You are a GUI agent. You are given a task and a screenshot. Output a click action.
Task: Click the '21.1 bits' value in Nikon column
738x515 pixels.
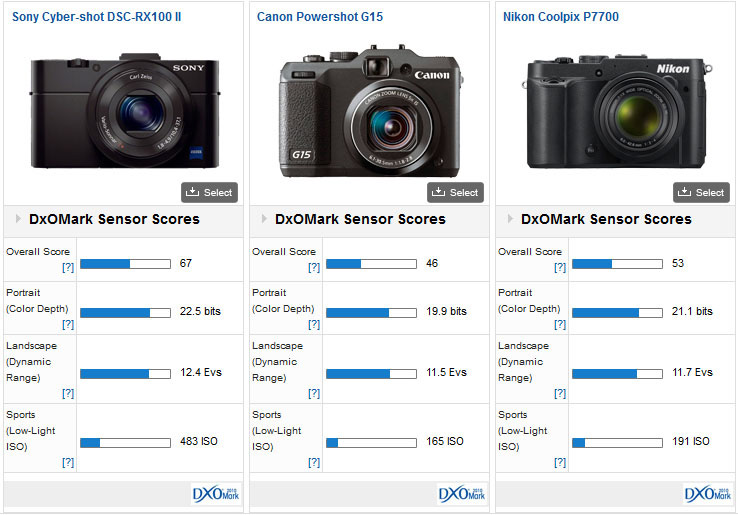point(692,311)
